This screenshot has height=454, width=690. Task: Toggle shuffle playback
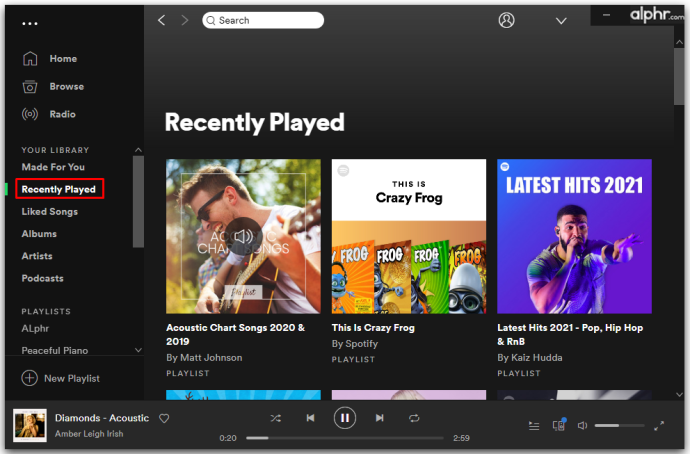click(275, 418)
